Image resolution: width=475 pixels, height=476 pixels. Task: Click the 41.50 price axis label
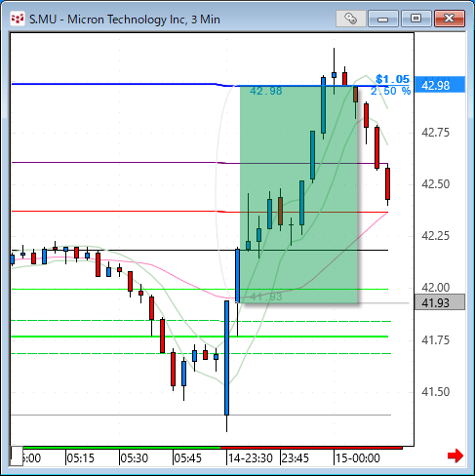click(435, 392)
